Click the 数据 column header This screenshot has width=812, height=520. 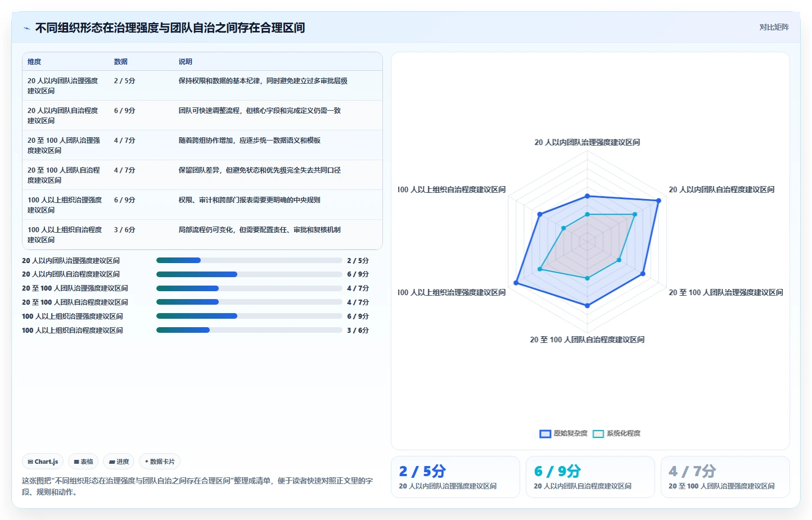pos(121,62)
